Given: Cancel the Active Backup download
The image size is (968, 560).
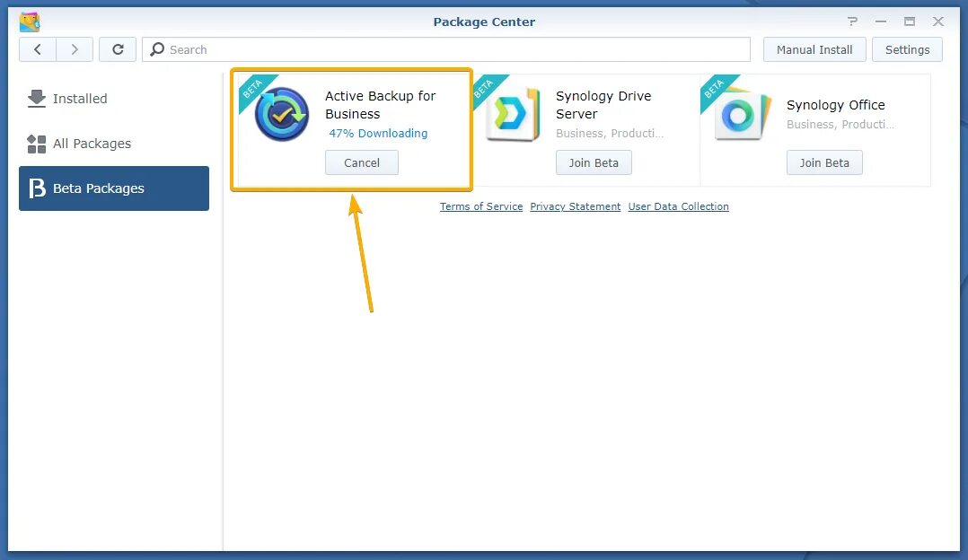Looking at the screenshot, I should 362,162.
